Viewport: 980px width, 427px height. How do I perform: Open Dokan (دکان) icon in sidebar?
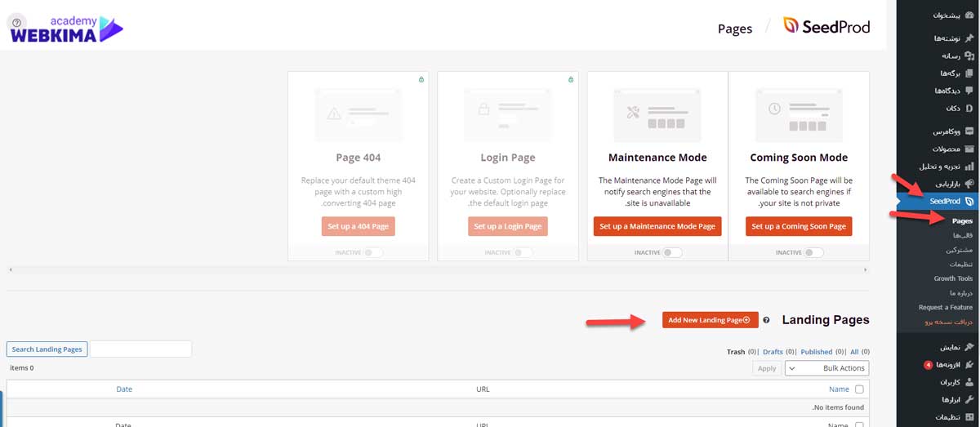click(x=969, y=108)
